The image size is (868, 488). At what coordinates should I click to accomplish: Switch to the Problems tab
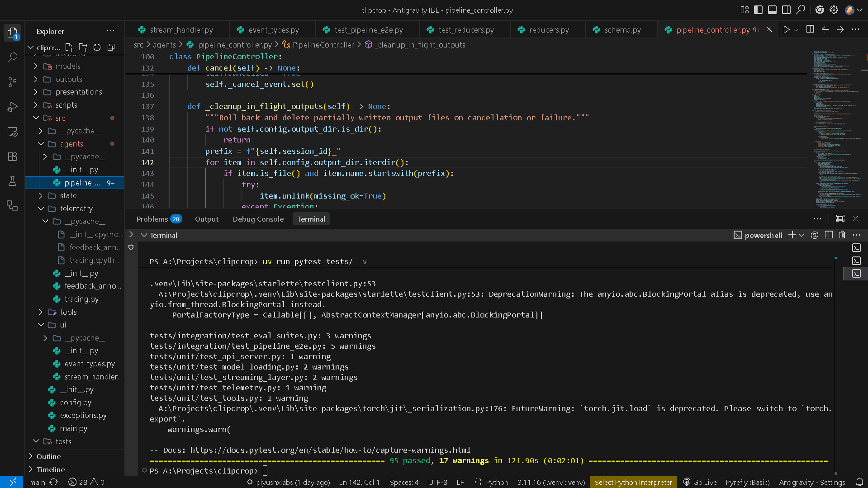click(x=158, y=219)
